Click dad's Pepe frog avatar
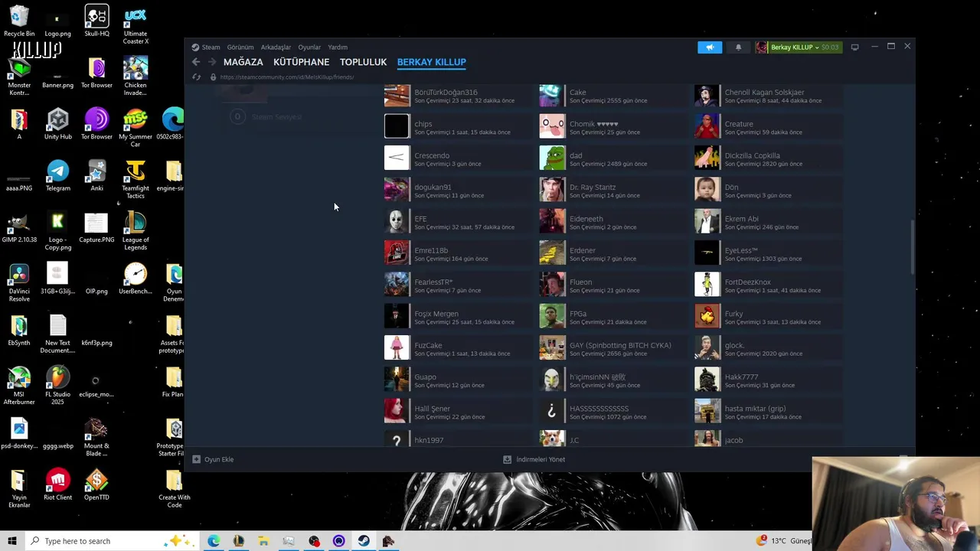The image size is (980, 551). click(x=552, y=158)
